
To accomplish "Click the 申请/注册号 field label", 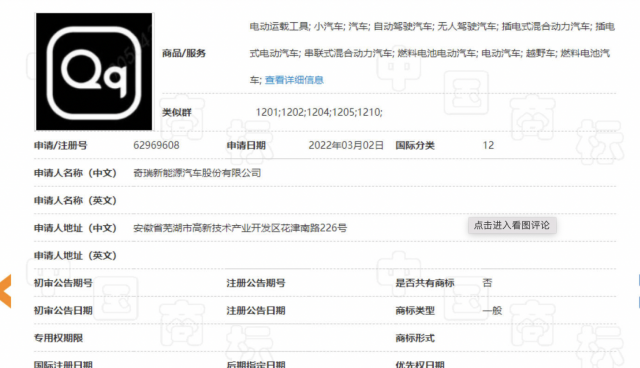I will tap(60, 145).
